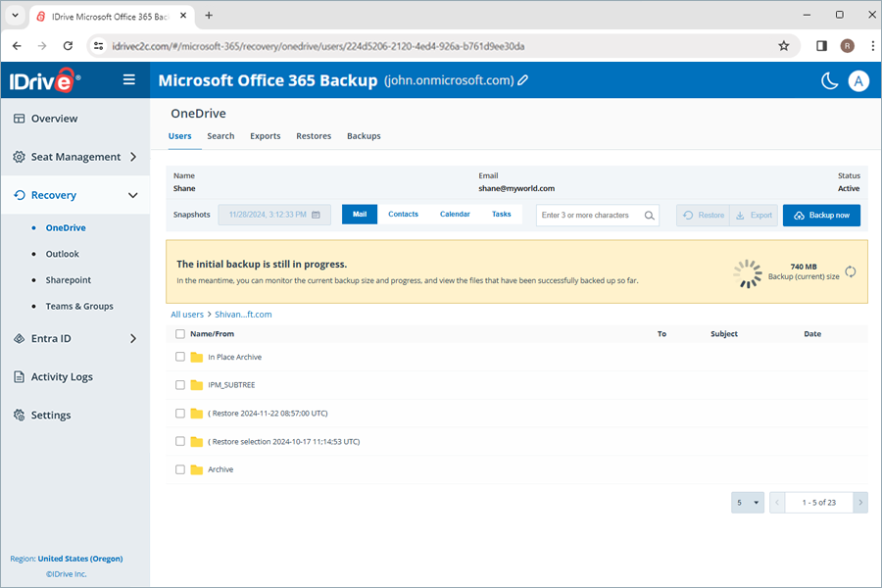The image size is (882, 588).
Task: Open the account avatar menu
Action: [x=858, y=81]
